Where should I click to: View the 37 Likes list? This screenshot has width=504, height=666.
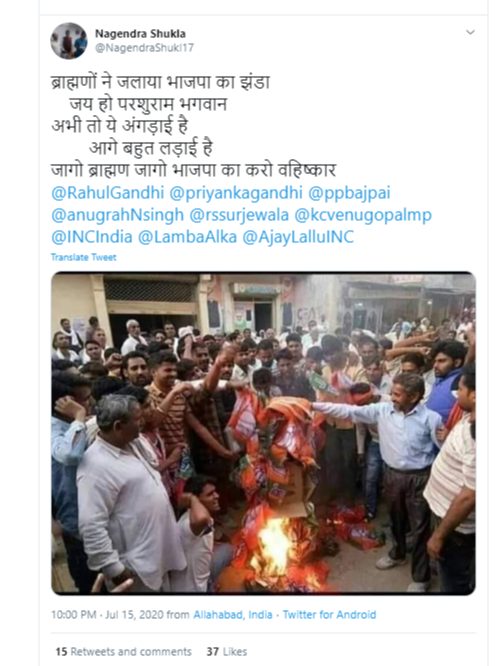point(227,652)
